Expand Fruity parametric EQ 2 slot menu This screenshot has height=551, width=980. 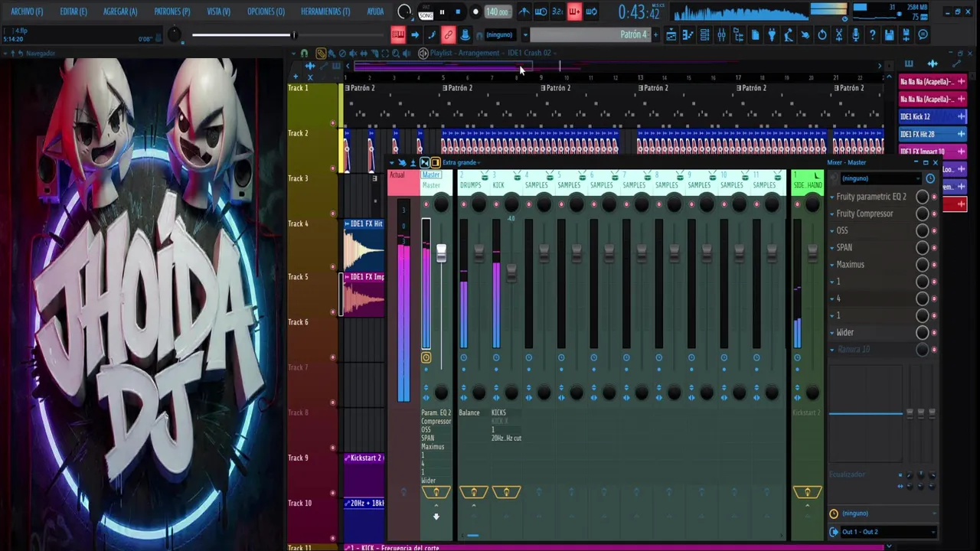[x=832, y=197]
